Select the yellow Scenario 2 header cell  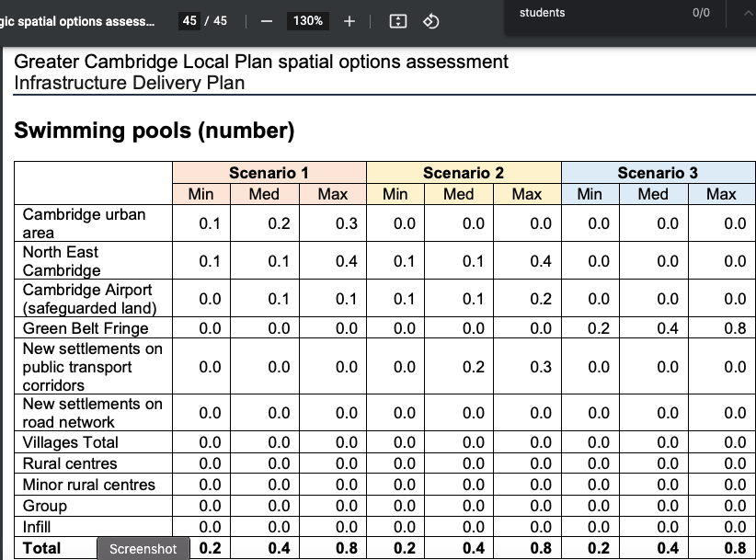(x=464, y=173)
